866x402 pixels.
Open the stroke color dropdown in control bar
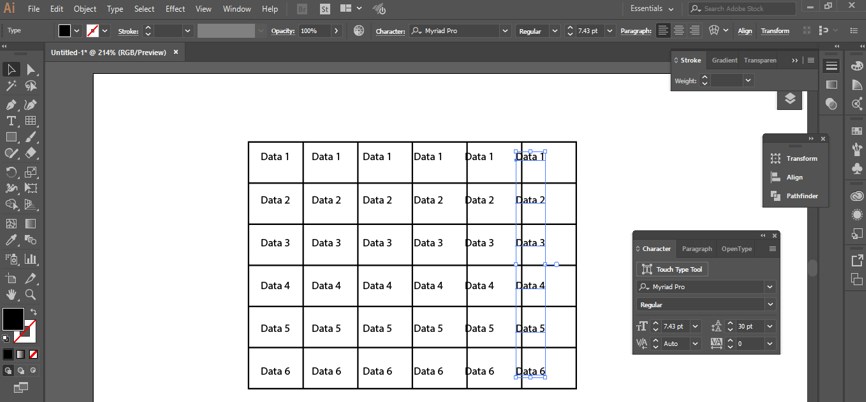click(x=104, y=31)
